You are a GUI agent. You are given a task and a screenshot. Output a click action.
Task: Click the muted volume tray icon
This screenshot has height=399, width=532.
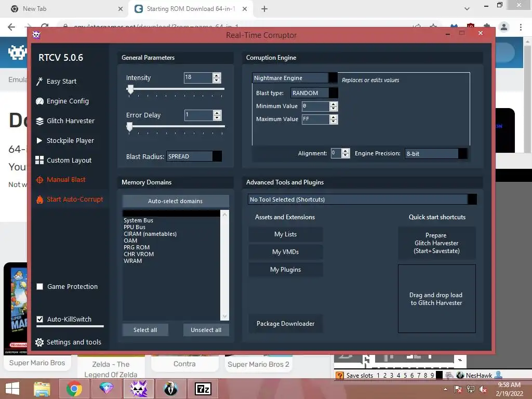(x=483, y=389)
